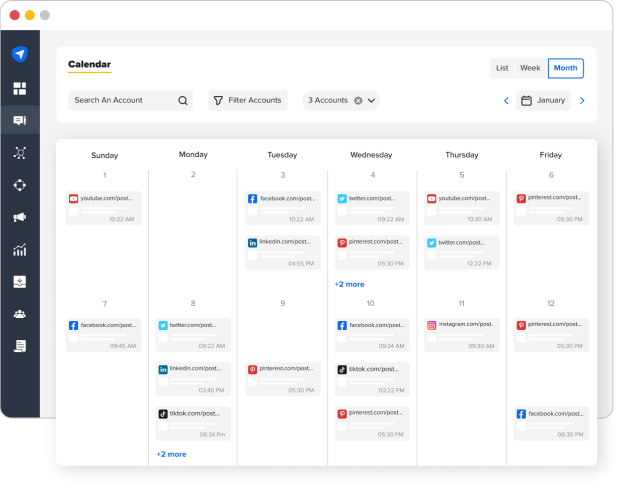Open YouTube post on Sunday 1

coord(104,208)
